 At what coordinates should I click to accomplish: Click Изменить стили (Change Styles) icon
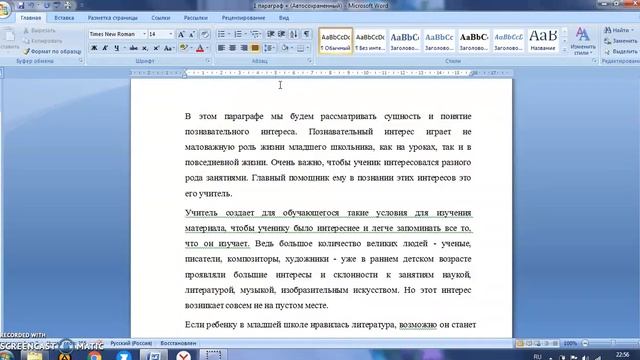pos(582,41)
